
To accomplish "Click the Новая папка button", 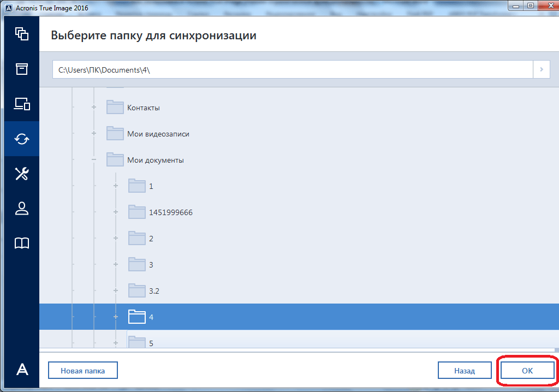I will [x=83, y=371].
